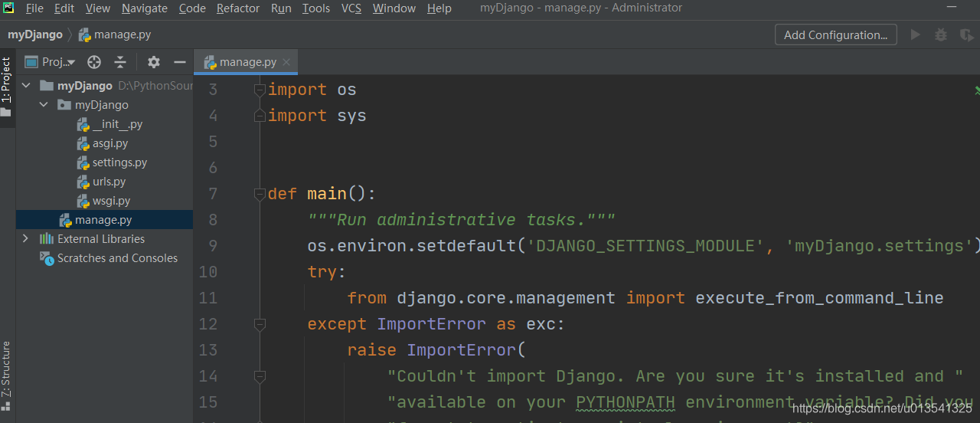Select Scratches and Consoles item
The height and width of the screenshot is (423, 980).
pyautogui.click(x=117, y=258)
